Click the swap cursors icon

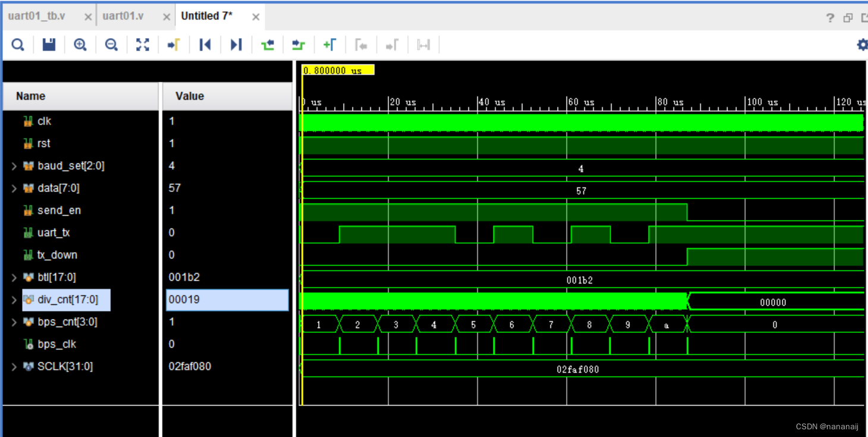423,45
